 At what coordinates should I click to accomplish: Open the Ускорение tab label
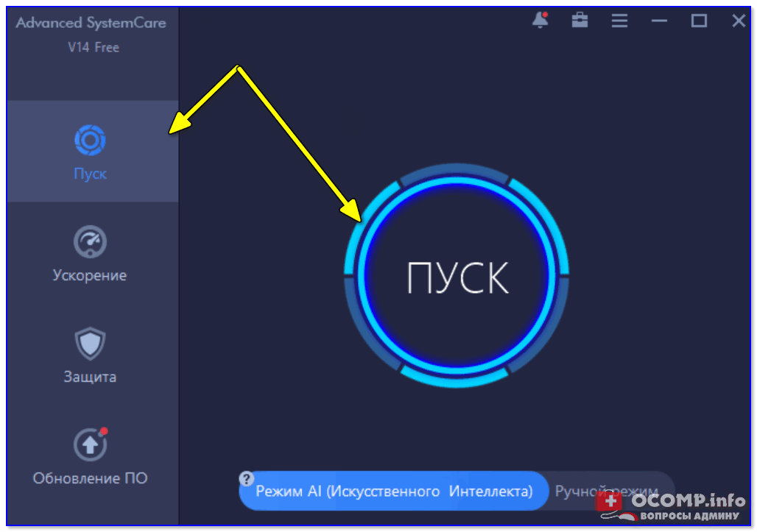click(x=90, y=275)
